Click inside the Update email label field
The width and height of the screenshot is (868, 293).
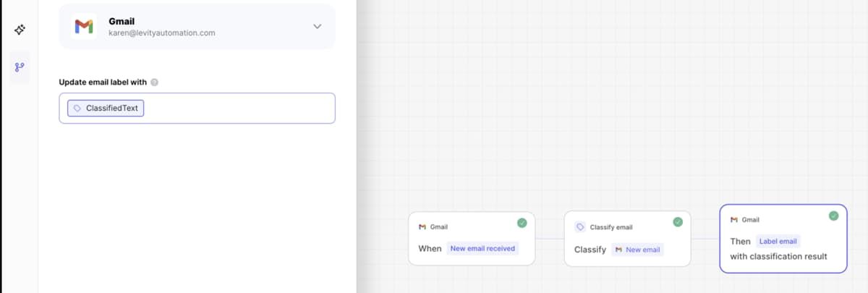pos(239,109)
